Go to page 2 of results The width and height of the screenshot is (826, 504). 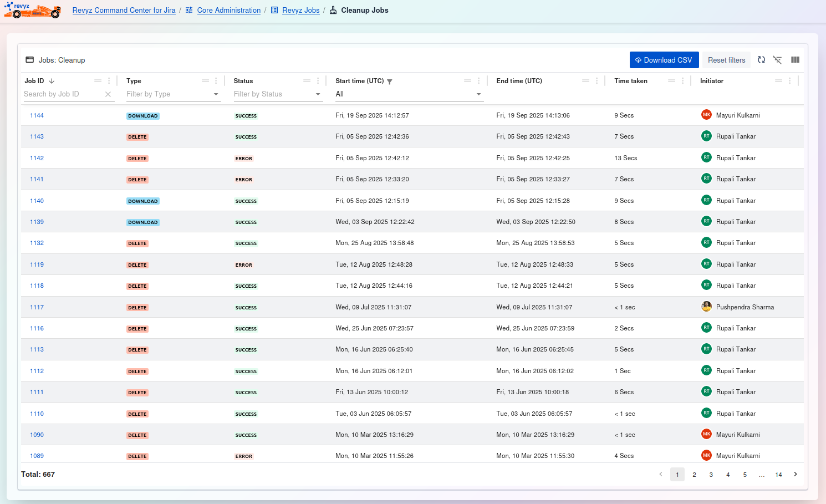[x=694, y=475]
